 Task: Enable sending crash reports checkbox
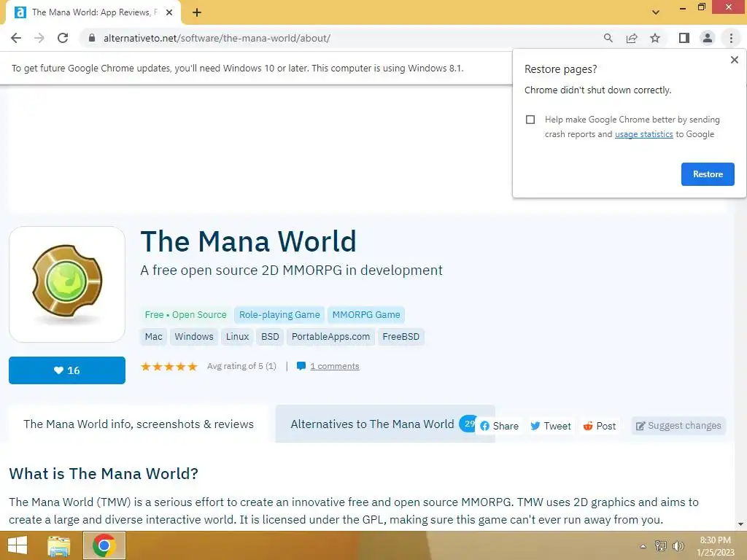pos(530,120)
